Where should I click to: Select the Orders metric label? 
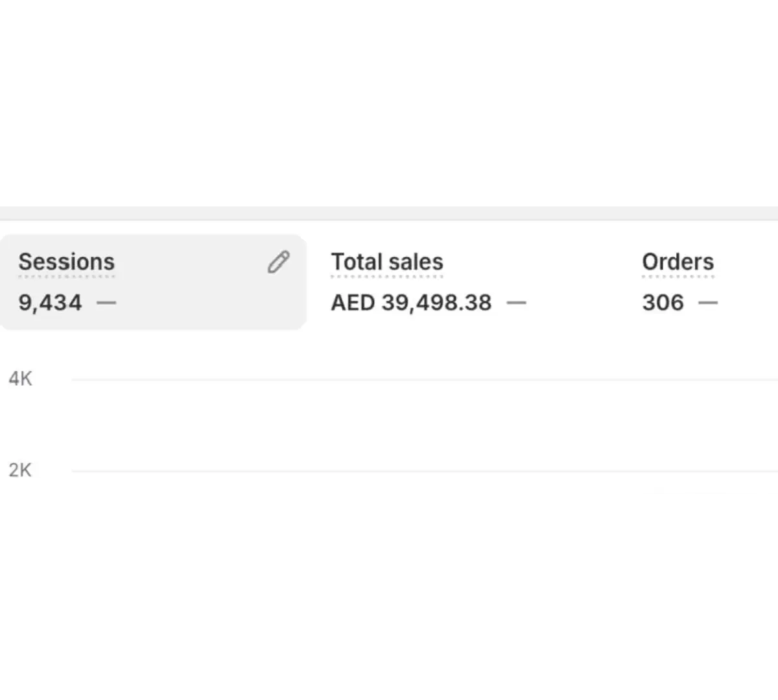pyautogui.click(x=678, y=262)
